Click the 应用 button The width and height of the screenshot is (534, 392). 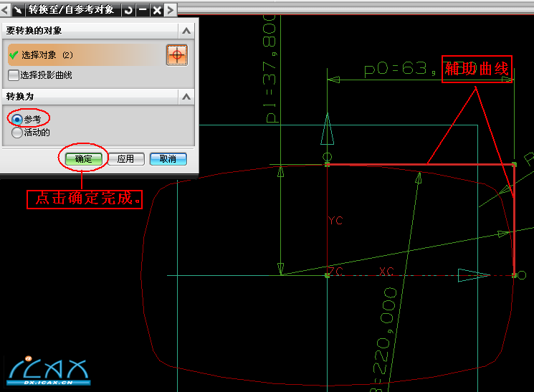pyautogui.click(x=126, y=159)
